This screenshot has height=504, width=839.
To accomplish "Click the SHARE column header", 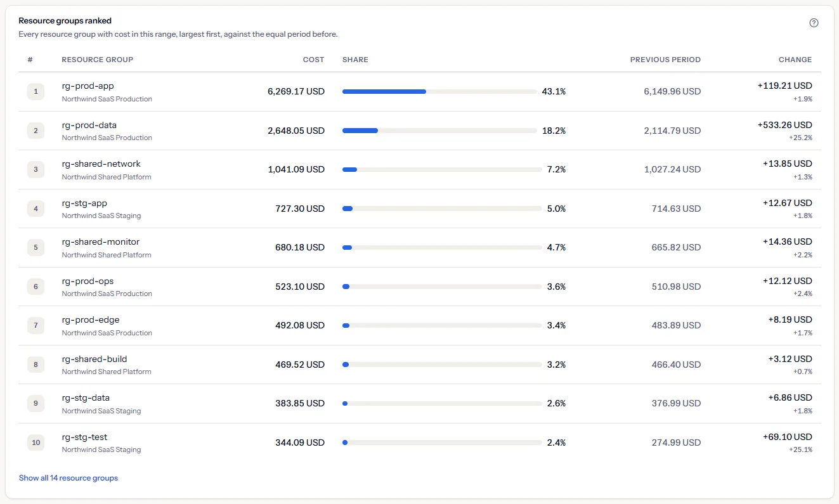I will point(355,60).
